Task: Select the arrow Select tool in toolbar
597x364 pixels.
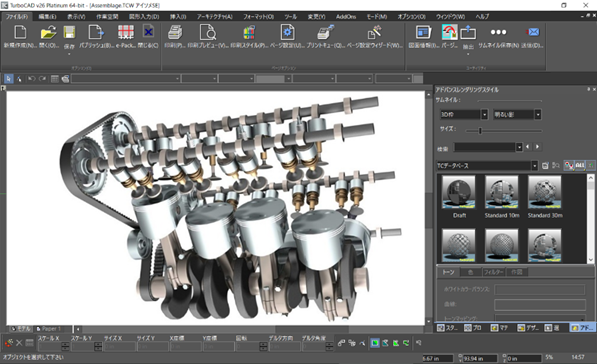Action: (x=8, y=79)
